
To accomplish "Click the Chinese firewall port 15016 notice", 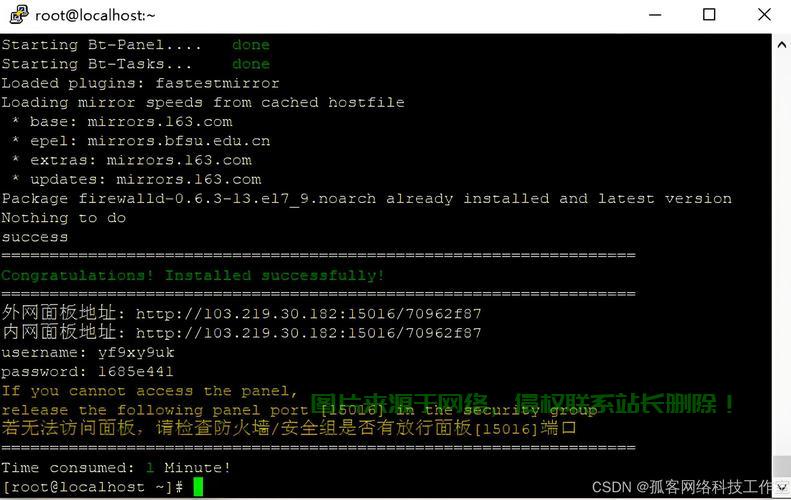I will tap(289, 428).
